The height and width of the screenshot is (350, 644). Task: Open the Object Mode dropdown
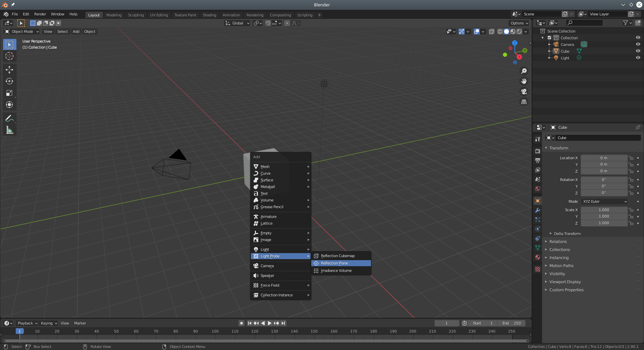22,32
